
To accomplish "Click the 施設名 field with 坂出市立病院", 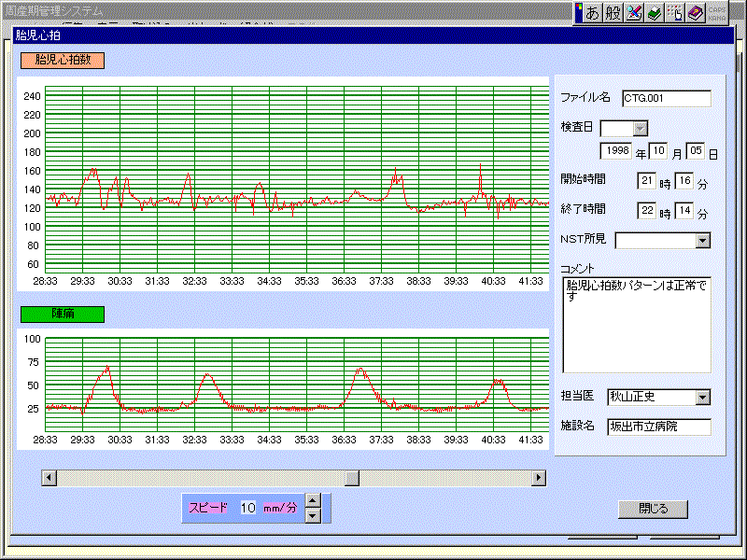I will coord(659,427).
